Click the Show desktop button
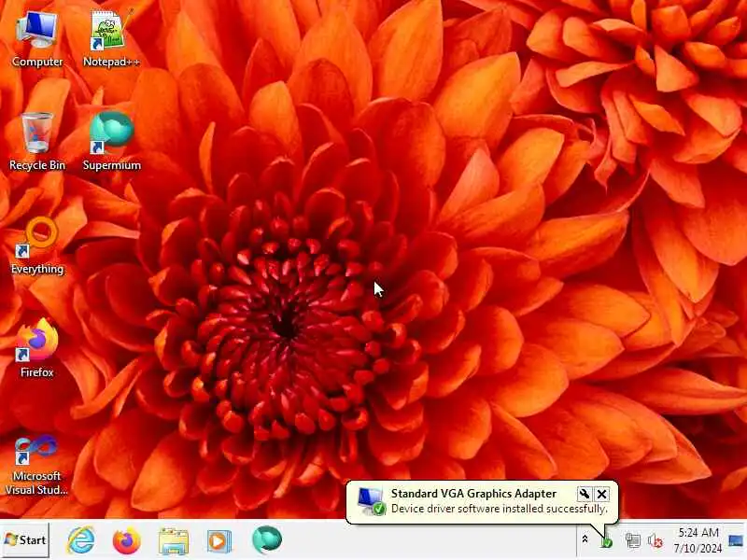 [x=737, y=540]
